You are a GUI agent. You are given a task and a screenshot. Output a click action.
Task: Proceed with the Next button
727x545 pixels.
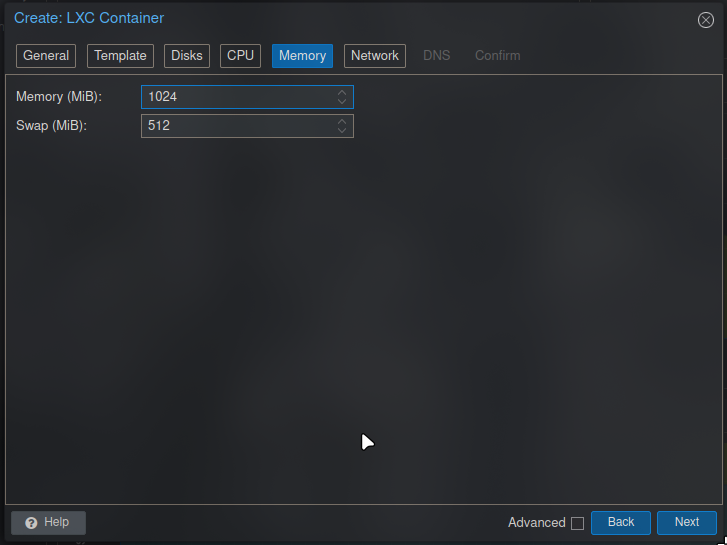pyautogui.click(x=686, y=522)
